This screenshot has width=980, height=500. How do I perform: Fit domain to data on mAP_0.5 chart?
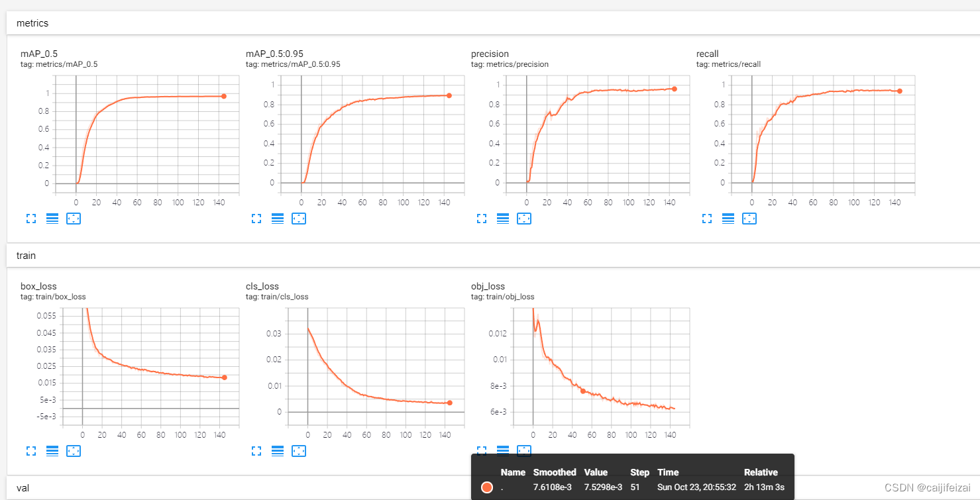click(74, 218)
